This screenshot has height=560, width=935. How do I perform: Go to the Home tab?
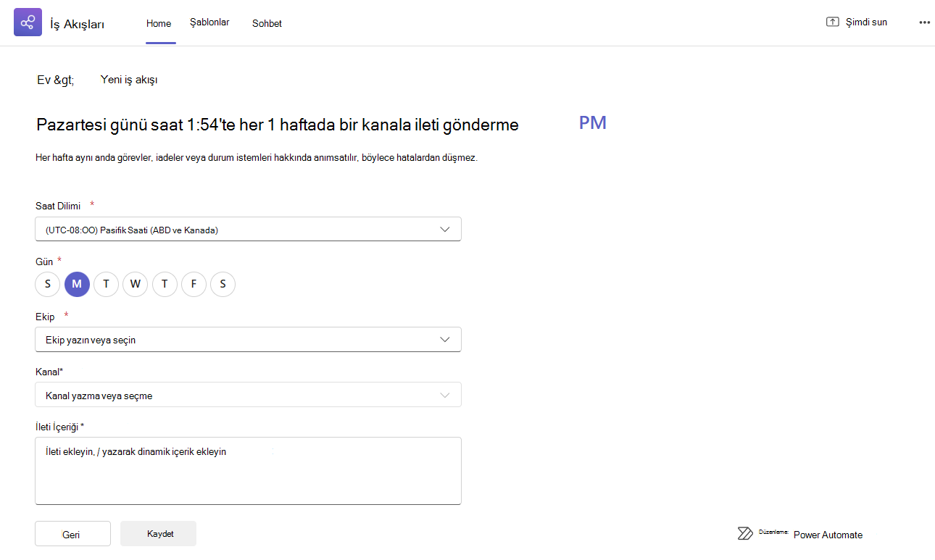[159, 23]
